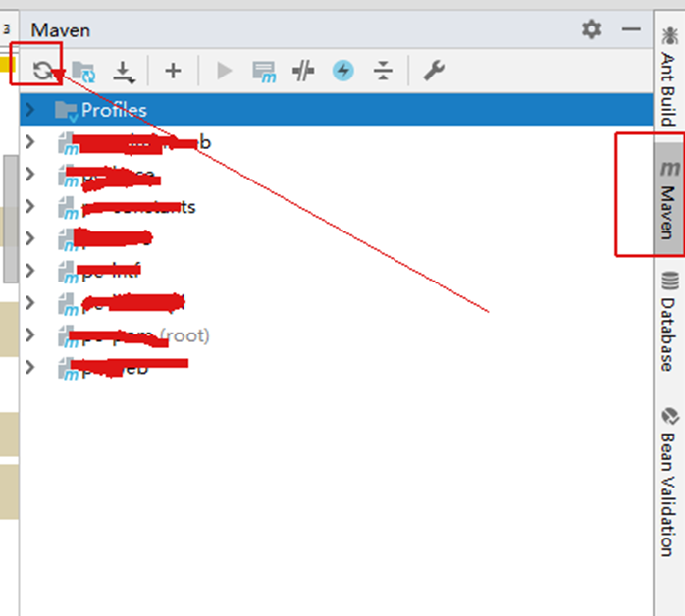Run Maven build play icon
This screenshot has width=685, height=616.
click(x=224, y=71)
